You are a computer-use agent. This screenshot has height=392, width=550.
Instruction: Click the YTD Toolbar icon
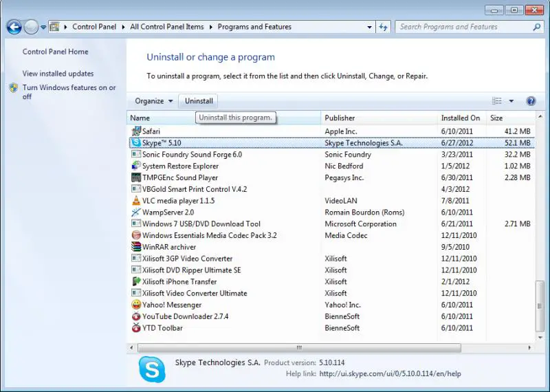[x=136, y=328]
